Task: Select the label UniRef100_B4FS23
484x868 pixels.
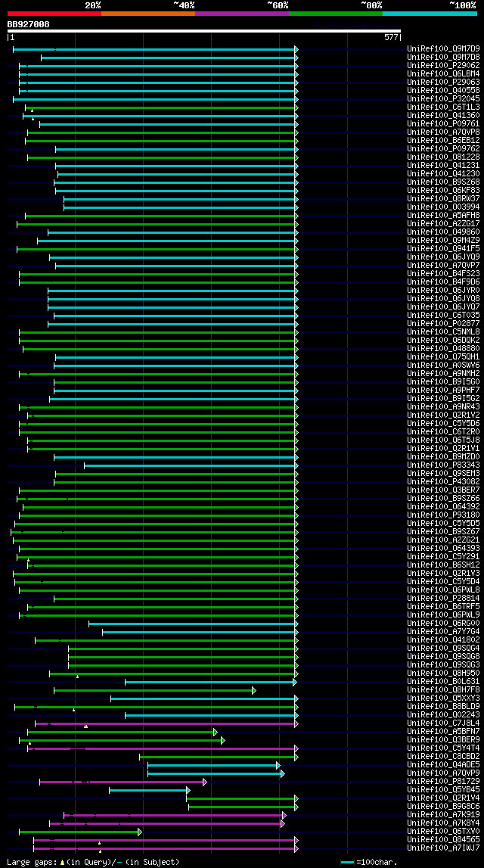Action: (443, 273)
